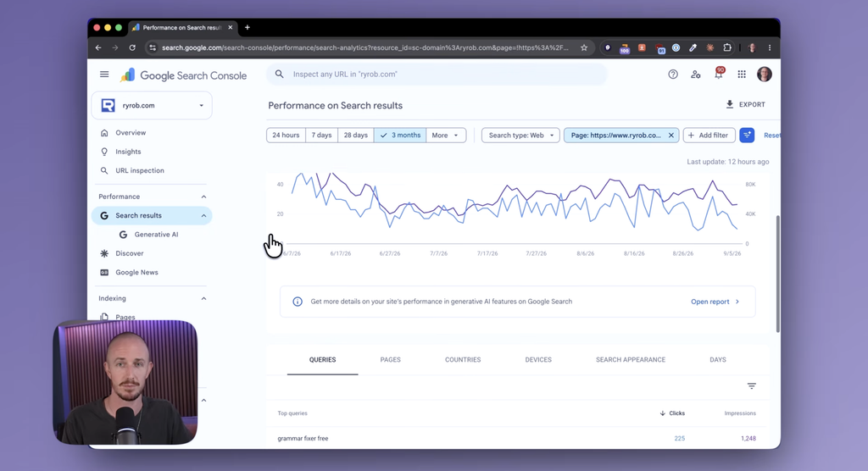868x471 pixels.
Task: Switch to the SEARCH APPEARANCE tab
Action: 631,360
